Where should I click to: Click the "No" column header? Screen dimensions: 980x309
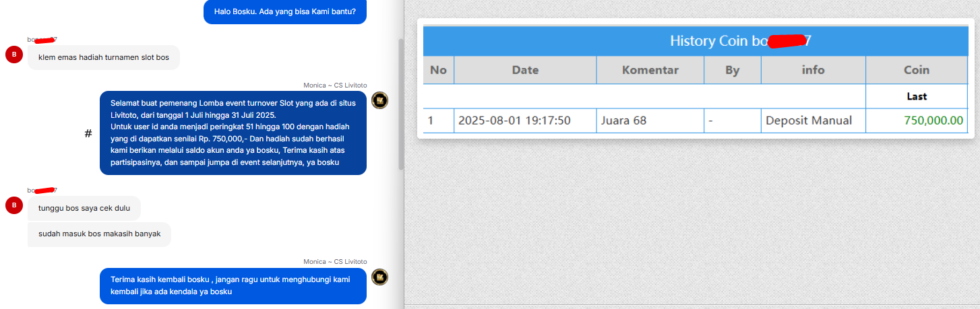pyautogui.click(x=438, y=70)
